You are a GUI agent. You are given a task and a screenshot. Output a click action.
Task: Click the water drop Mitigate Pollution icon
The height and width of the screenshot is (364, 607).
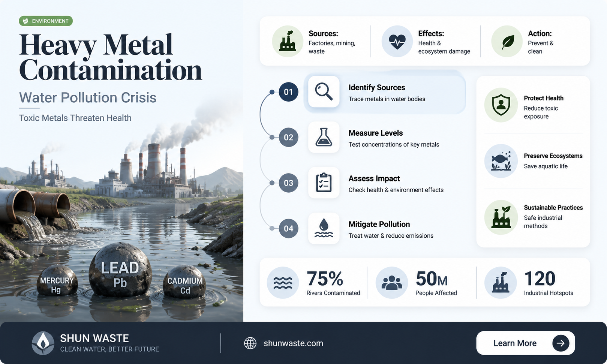coord(324,228)
